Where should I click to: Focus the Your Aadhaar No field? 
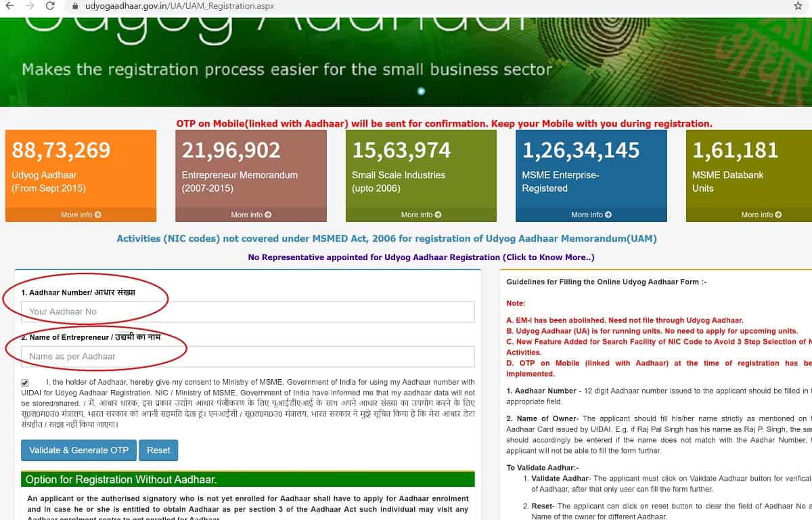tap(248, 311)
